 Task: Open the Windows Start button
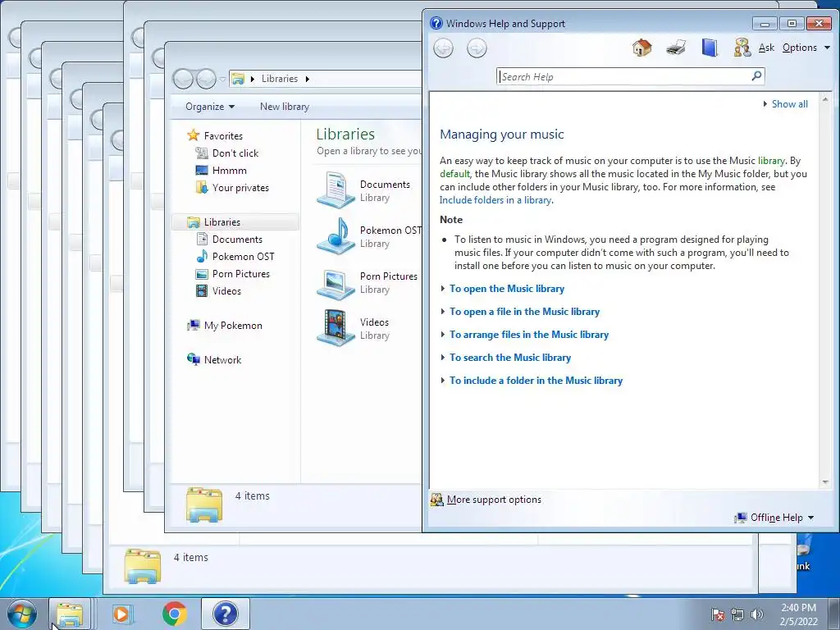22,614
